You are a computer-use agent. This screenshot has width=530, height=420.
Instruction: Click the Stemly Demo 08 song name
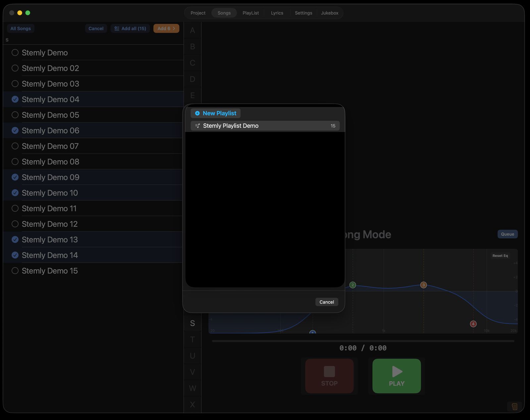point(50,162)
